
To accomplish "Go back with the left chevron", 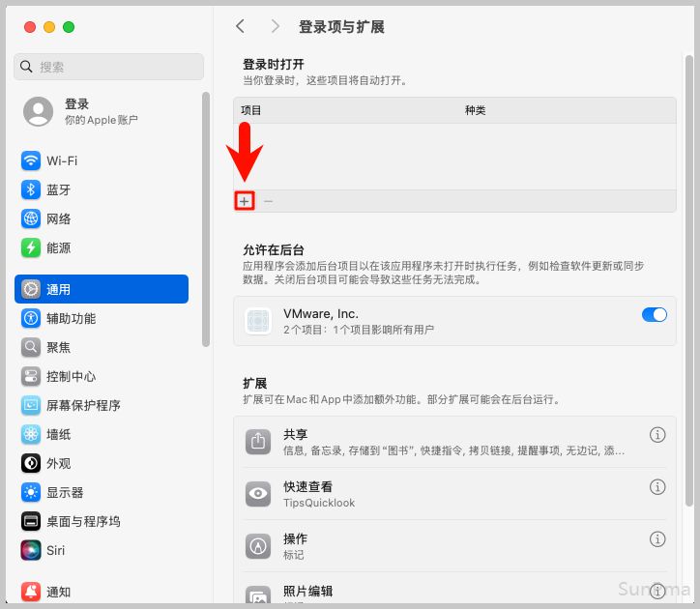I will point(241,27).
